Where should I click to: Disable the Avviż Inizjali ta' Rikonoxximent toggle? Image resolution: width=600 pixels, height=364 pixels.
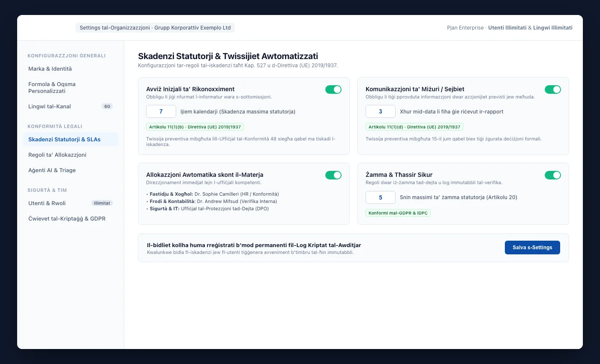tap(333, 90)
